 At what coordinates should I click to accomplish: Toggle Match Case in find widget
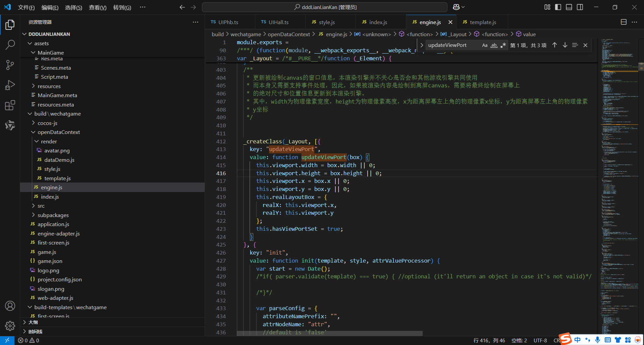[485, 45]
